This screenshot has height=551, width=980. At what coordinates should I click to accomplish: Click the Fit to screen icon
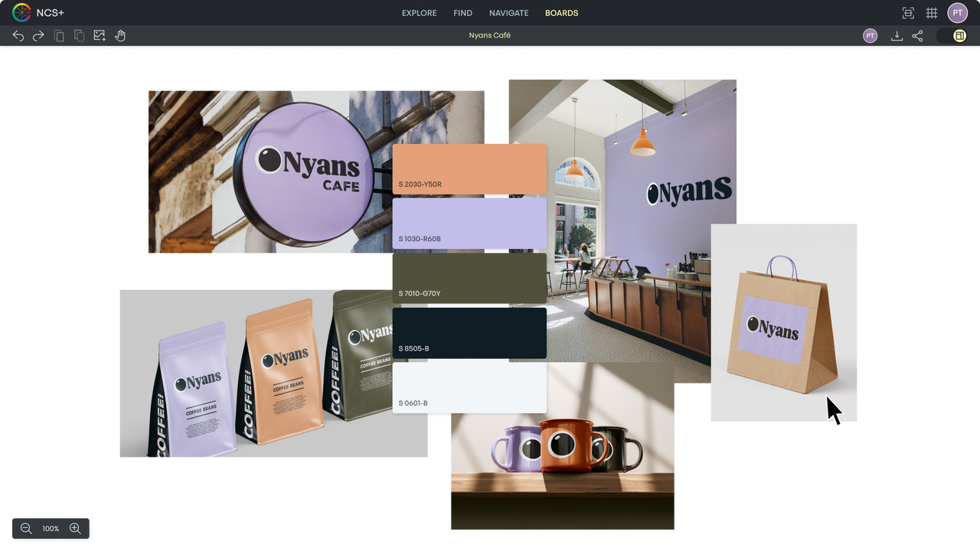907,12
